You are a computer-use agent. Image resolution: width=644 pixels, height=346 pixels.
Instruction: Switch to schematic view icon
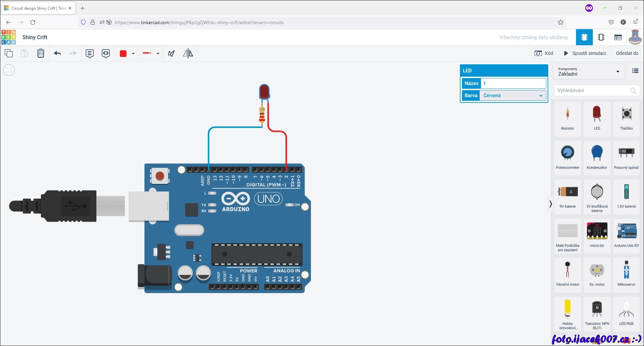[x=601, y=37]
